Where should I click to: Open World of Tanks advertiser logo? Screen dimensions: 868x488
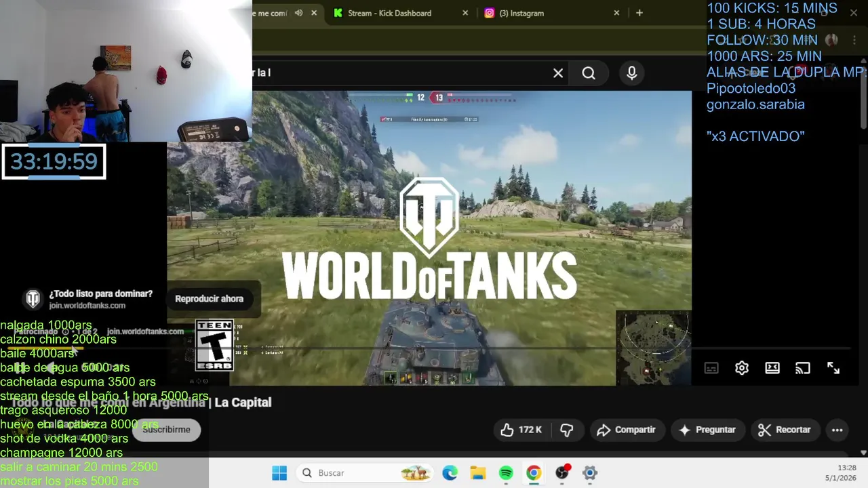coord(33,299)
